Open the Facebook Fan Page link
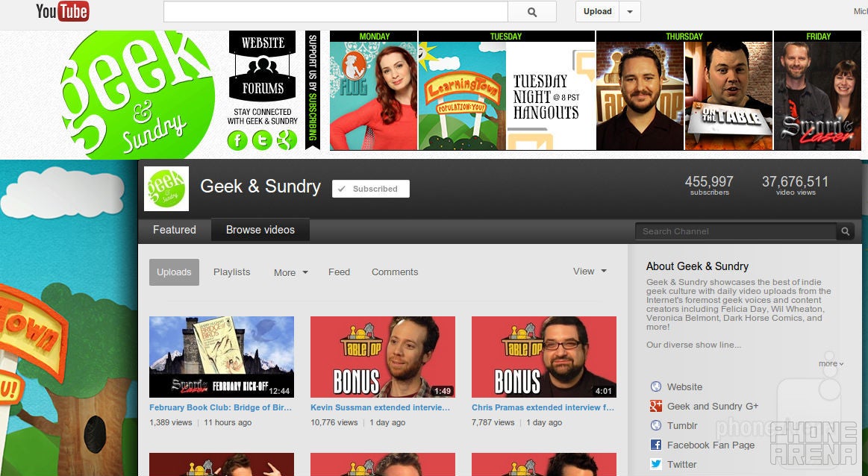 (x=711, y=445)
